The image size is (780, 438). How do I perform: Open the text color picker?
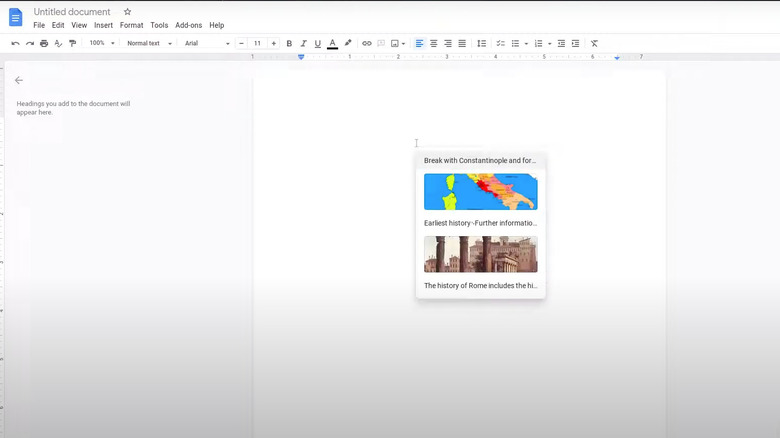[332, 44]
